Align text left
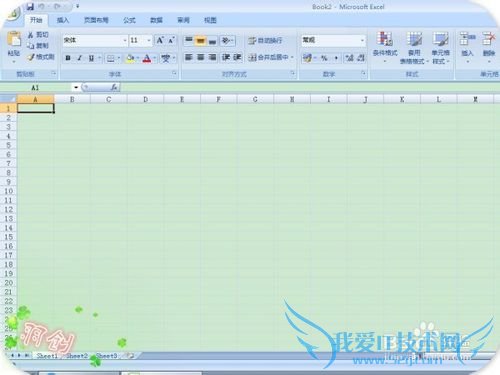 (x=189, y=57)
